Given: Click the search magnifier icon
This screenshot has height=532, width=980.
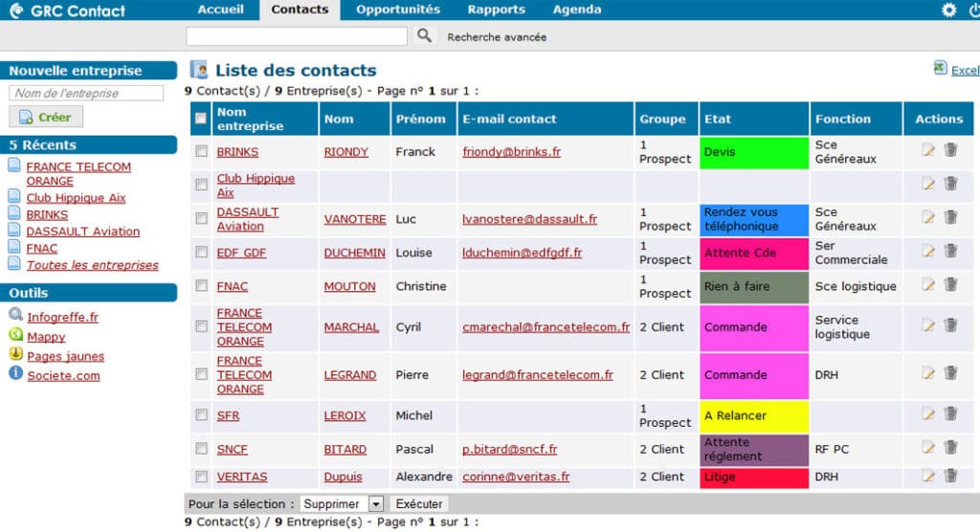Looking at the screenshot, I should coord(424,35).
